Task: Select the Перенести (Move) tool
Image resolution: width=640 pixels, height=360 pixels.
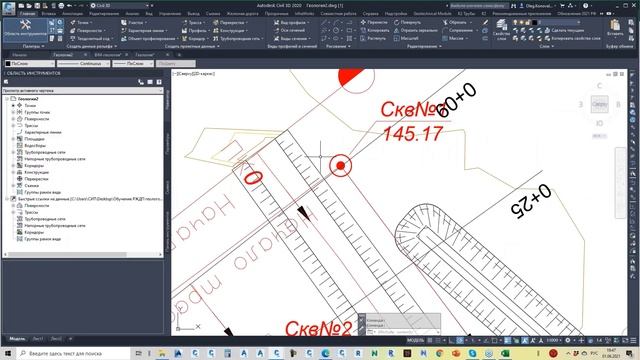Action: coord(373,22)
